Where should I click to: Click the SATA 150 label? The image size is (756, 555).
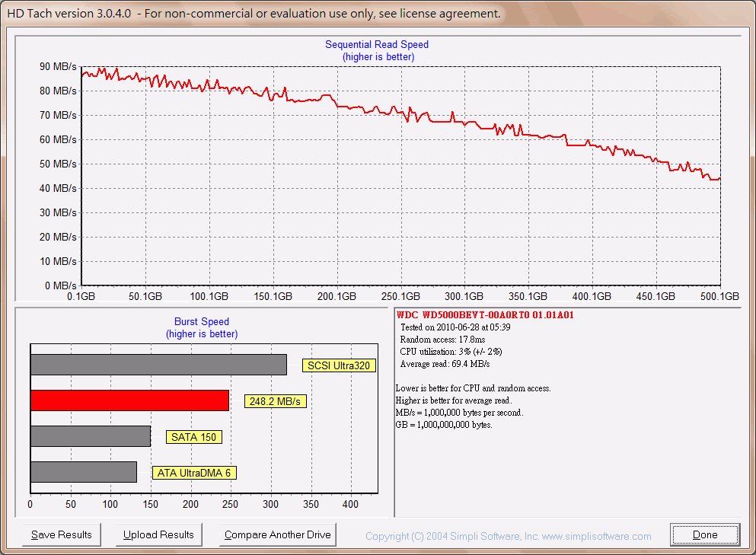point(194,437)
